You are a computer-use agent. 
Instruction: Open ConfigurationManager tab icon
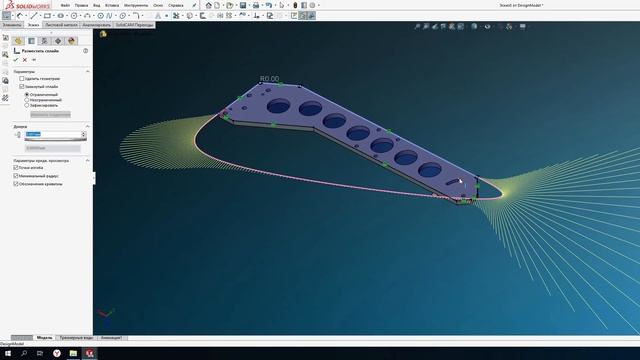pyautogui.click(x=44, y=41)
